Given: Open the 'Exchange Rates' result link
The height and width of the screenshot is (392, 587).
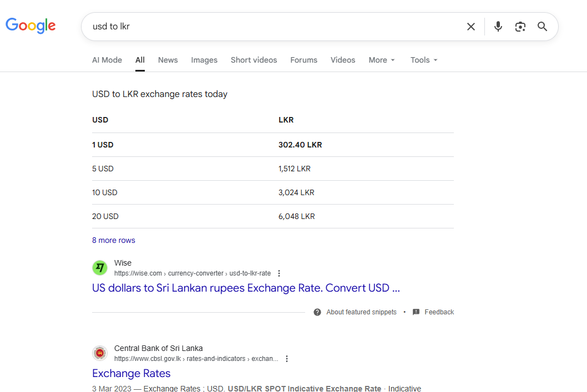Looking at the screenshot, I should point(131,373).
